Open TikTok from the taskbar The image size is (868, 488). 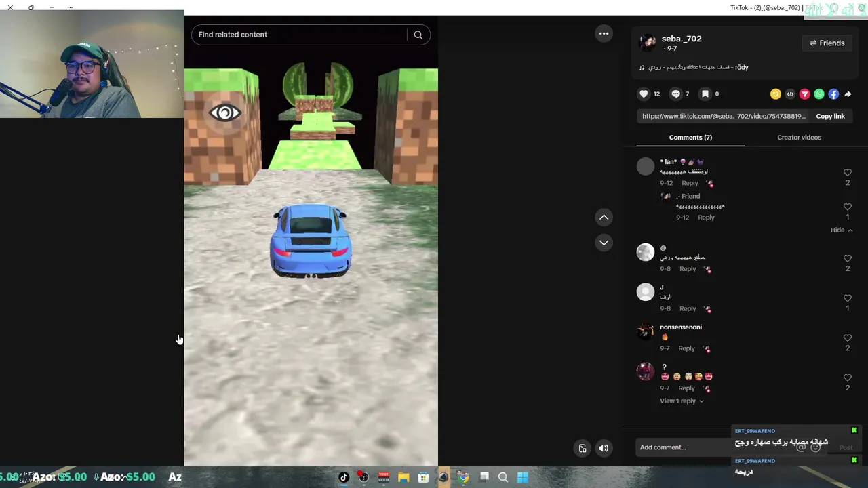coord(344,477)
